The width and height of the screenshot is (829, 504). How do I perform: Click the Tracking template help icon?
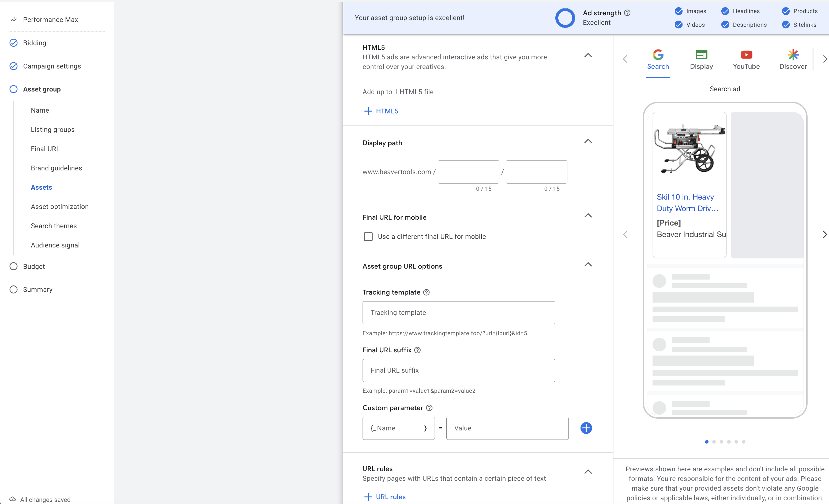click(426, 292)
